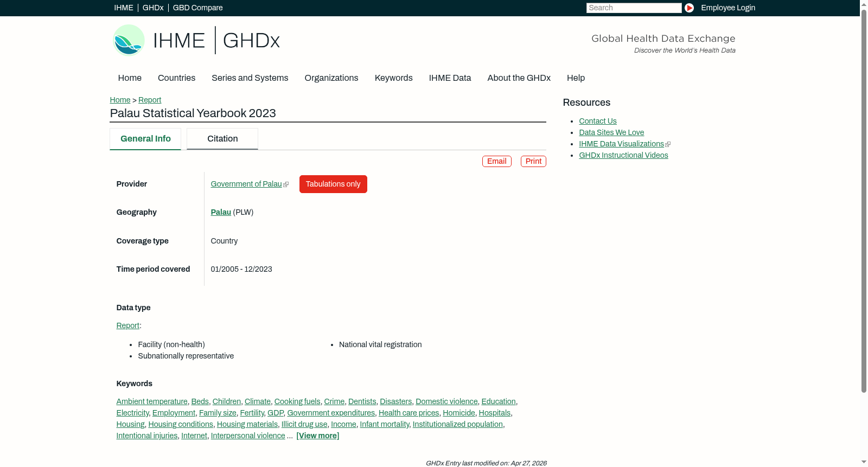Open the IHME link in top bar
The image size is (868, 467).
(124, 8)
